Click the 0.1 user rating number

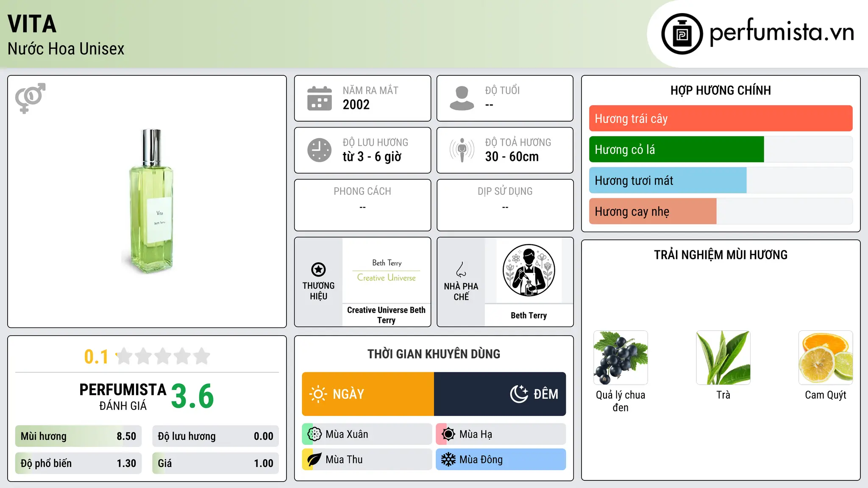tap(96, 357)
